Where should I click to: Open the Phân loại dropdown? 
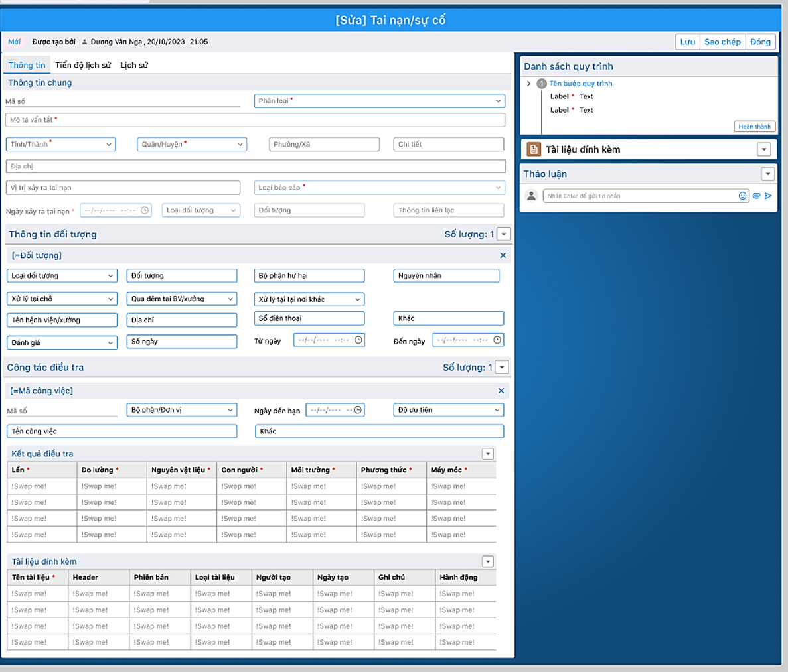pos(379,101)
